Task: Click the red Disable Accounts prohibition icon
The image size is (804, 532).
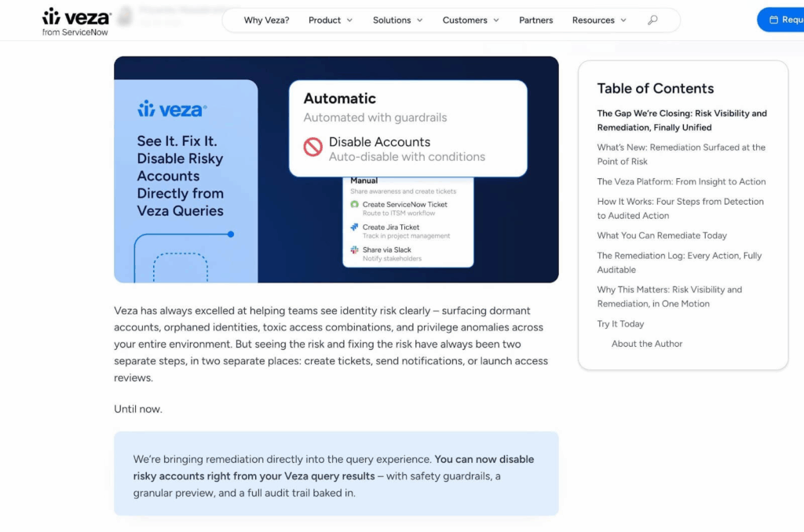Action: pos(312,147)
